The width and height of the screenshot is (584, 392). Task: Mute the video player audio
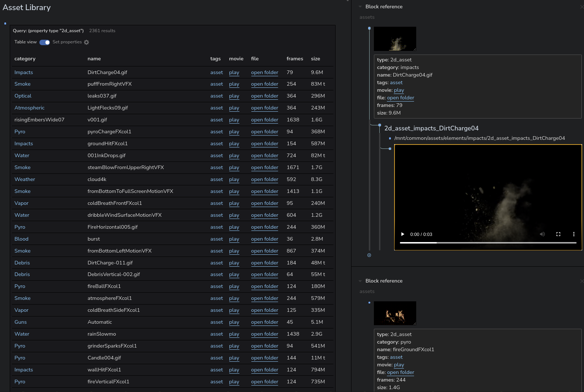coord(542,234)
